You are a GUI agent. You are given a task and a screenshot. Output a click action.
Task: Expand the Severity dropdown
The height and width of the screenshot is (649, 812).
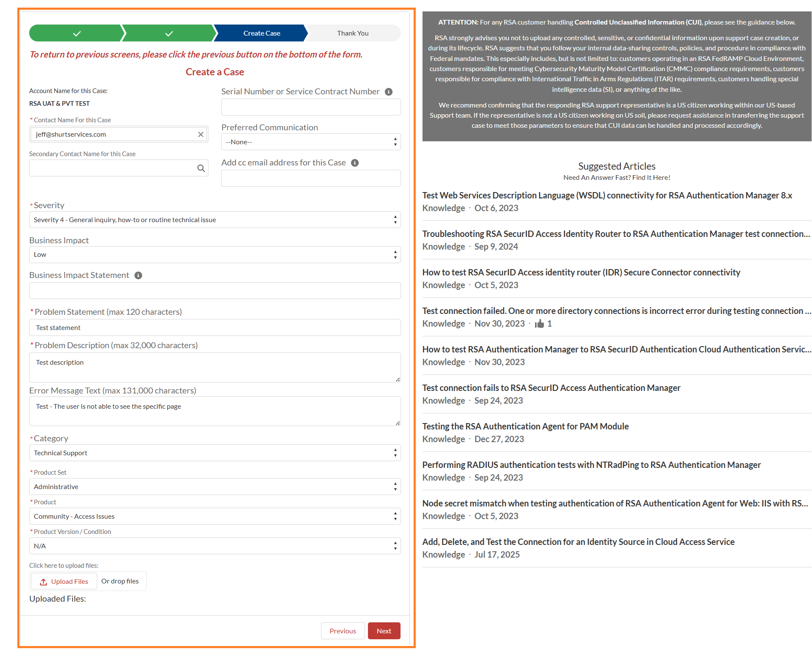pos(214,220)
